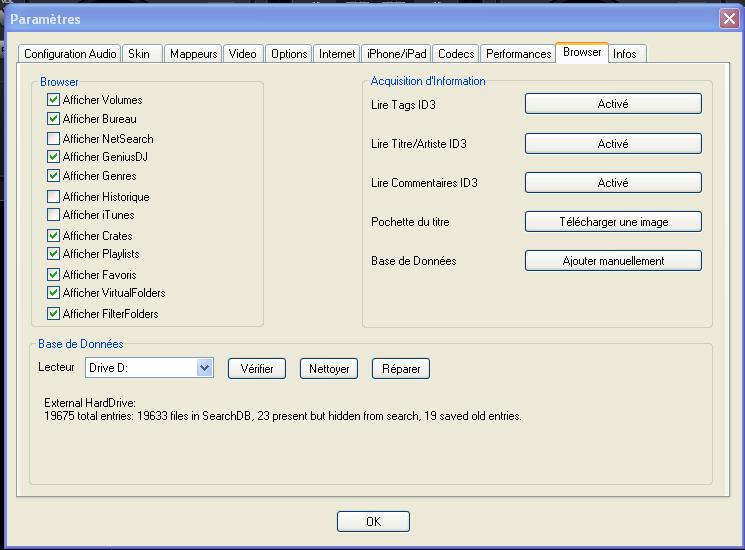Screen dimensions: 745x550
Task: Toggle Afficher GeniusDJ checkbox
Action: pos(54,157)
